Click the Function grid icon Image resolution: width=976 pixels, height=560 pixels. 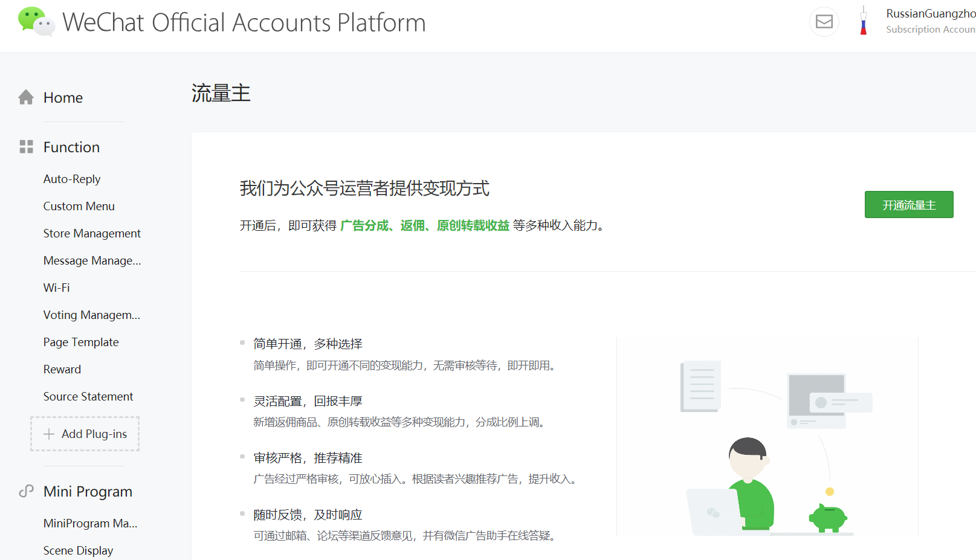click(26, 147)
